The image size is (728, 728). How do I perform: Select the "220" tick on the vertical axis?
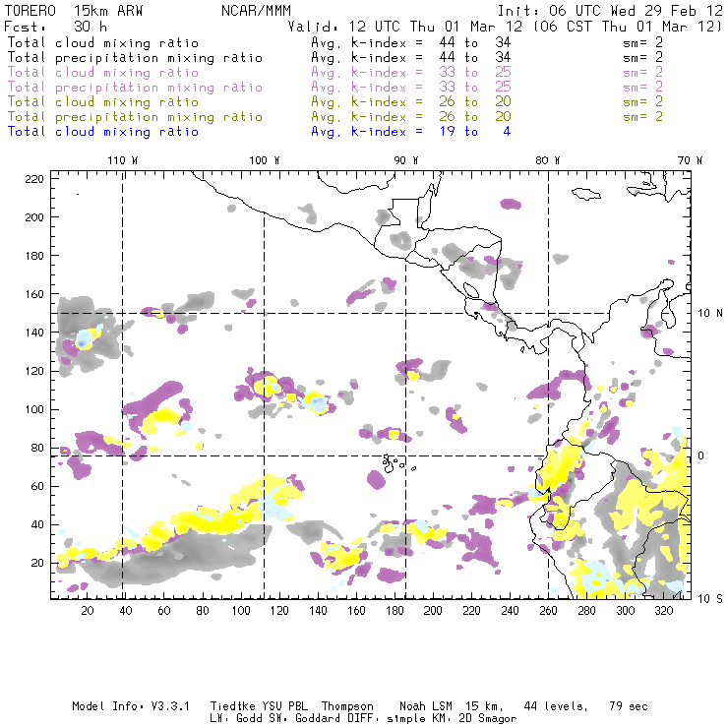34,179
